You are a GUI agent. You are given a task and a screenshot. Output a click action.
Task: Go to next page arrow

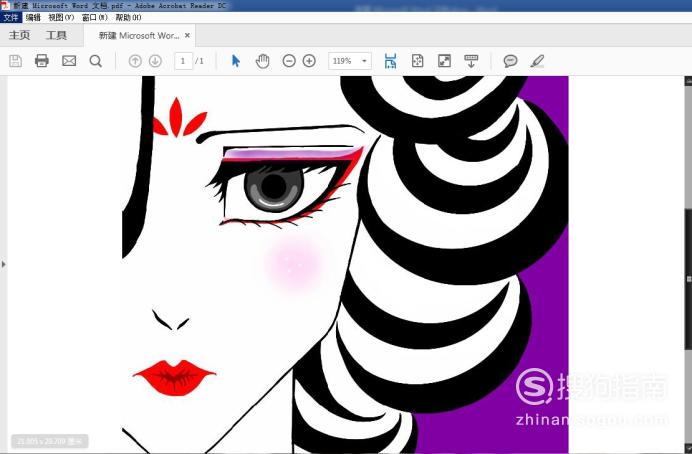[155, 61]
